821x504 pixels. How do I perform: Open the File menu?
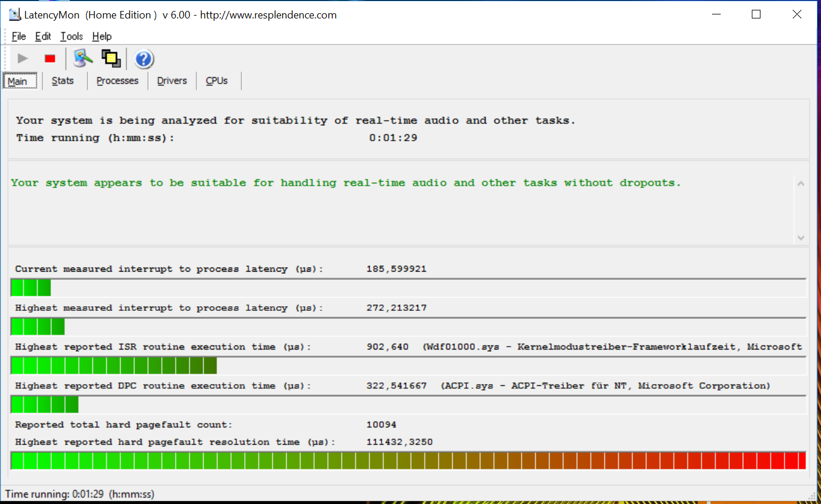18,36
